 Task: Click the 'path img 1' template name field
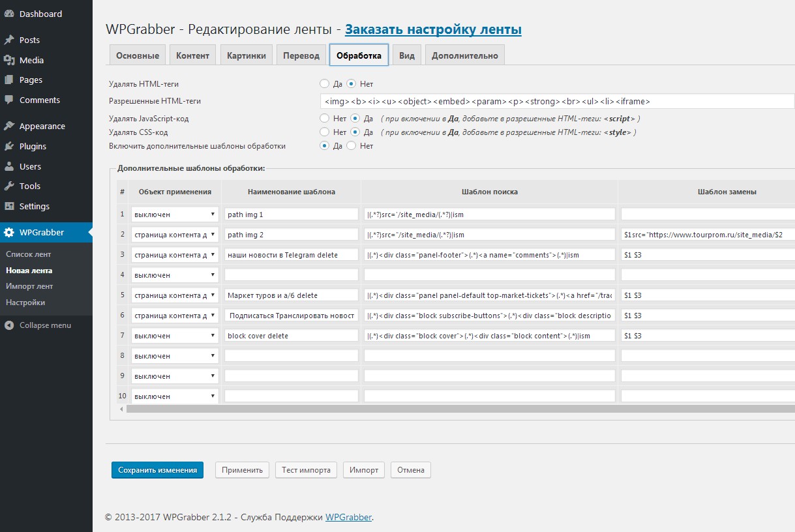[292, 214]
